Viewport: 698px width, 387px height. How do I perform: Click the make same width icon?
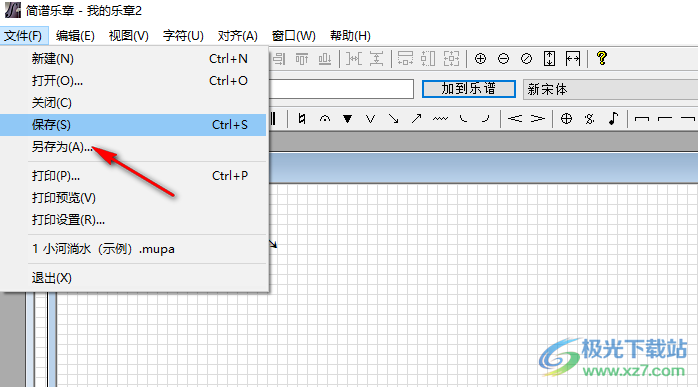tap(406, 58)
